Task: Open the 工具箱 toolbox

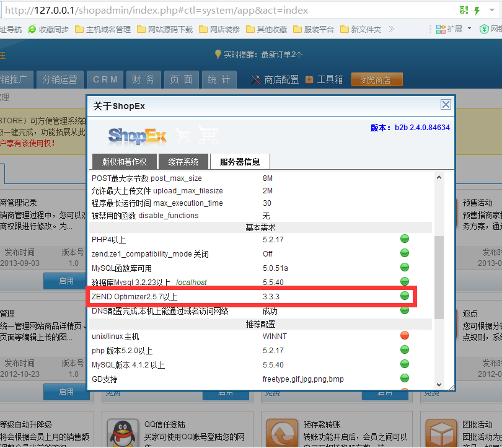Action: click(324, 79)
